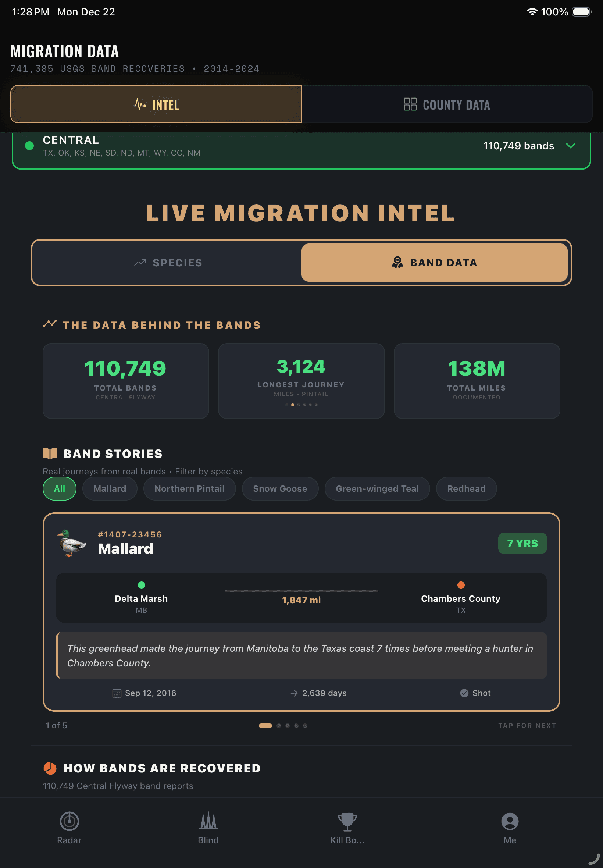The image size is (603, 868).
Task: Click TAP FOR NEXT to see next band story
Action: (527, 726)
